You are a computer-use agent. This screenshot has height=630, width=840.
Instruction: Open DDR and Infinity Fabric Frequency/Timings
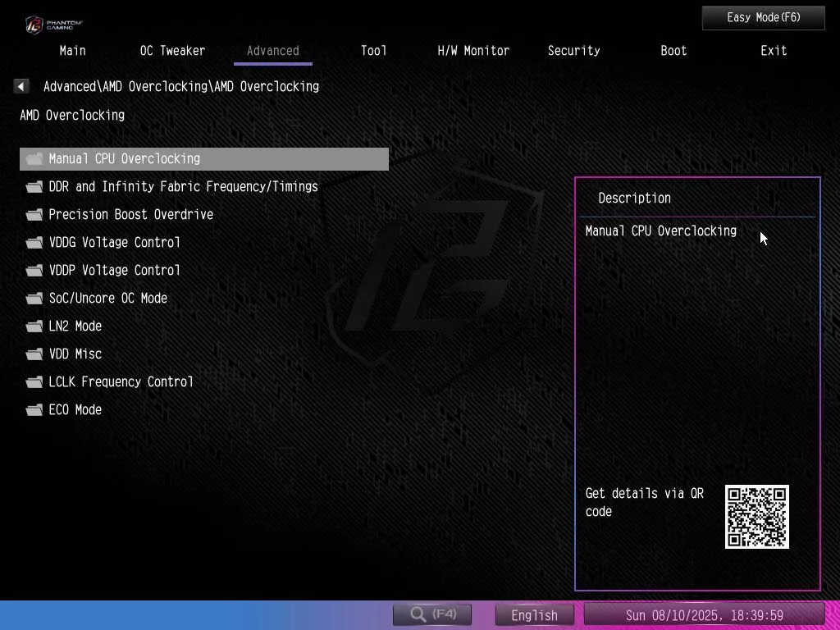[x=183, y=187]
